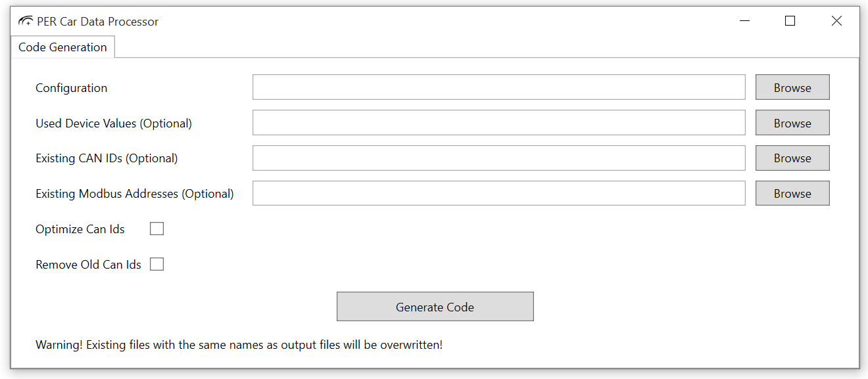
Task: Tick the Remove Old Can Ids checkbox
Action: [157, 265]
